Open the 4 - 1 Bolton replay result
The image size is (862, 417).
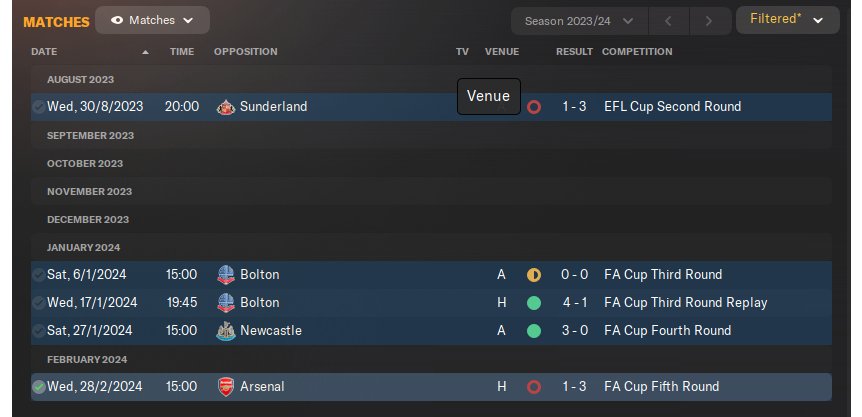coord(574,303)
